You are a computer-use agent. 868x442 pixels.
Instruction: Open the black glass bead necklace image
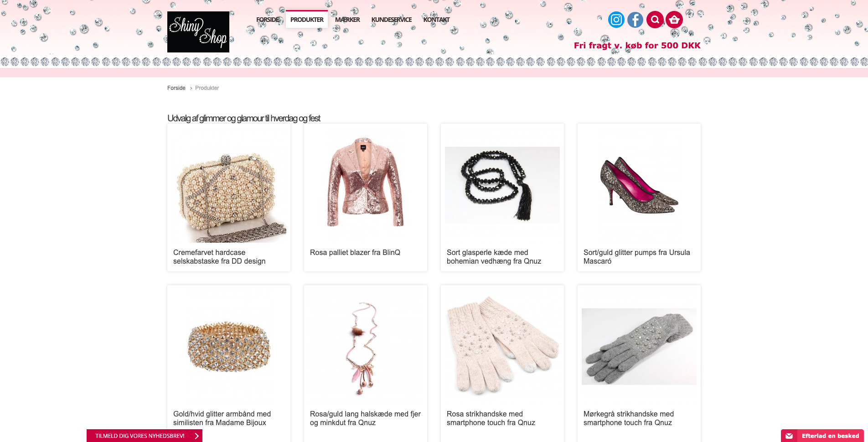click(x=502, y=185)
